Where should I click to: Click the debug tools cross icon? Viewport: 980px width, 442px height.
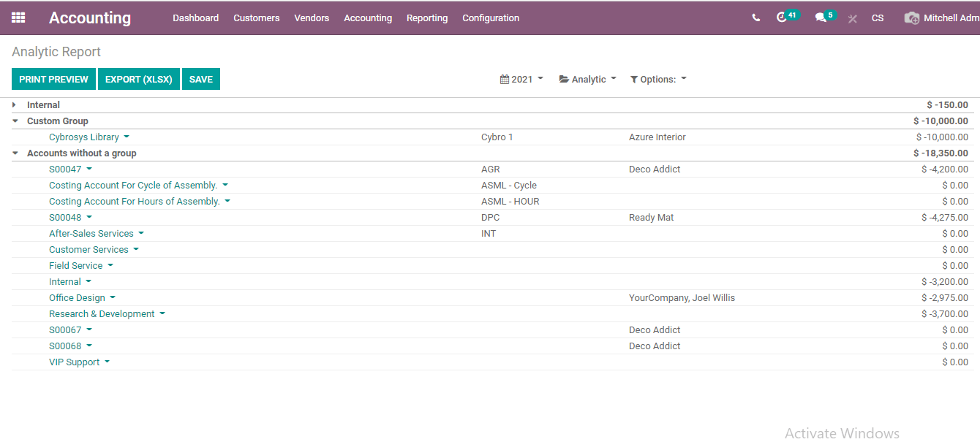(x=852, y=18)
